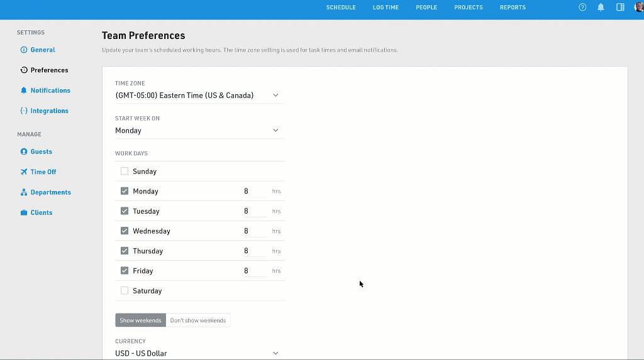Image resolution: width=644 pixels, height=360 pixels.
Task: Click the Departments org chart icon
Action: (24, 192)
